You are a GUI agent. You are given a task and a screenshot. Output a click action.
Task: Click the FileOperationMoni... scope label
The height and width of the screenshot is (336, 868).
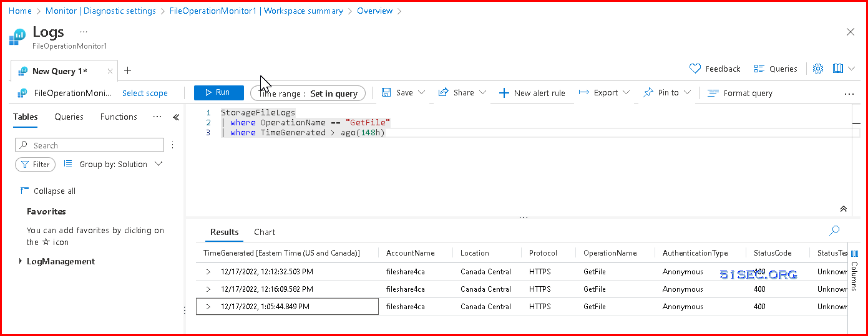pyautogui.click(x=72, y=93)
